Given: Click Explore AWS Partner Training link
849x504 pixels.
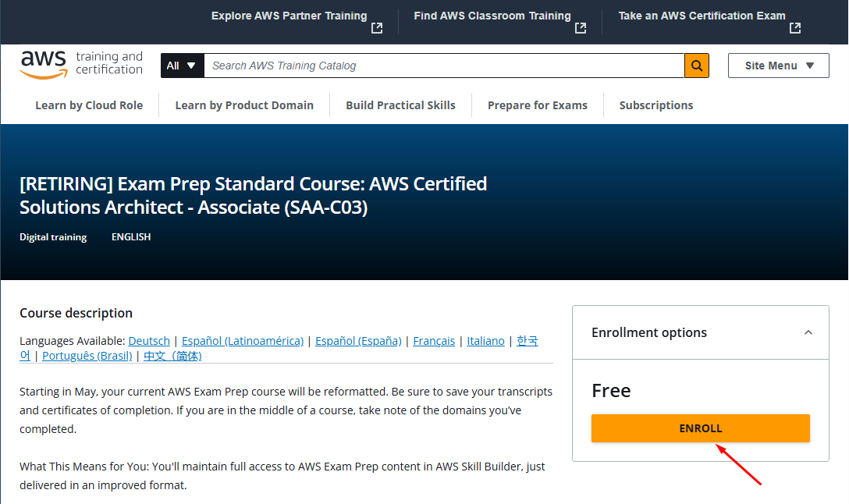Looking at the screenshot, I should click(290, 16).
